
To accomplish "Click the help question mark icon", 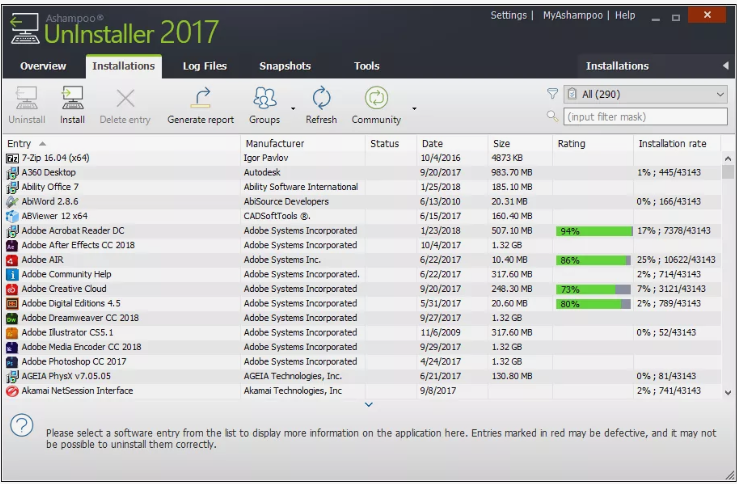I will coord(22,425).
